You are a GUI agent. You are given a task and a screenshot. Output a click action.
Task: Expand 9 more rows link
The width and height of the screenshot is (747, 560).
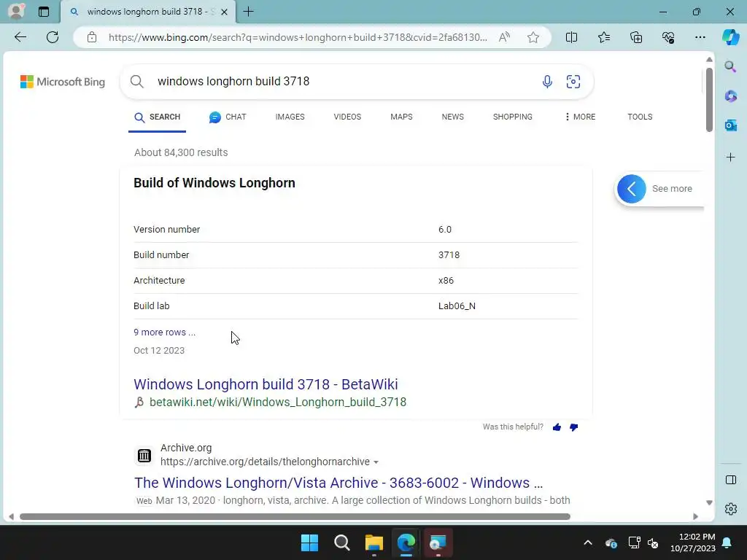[164, 332]
